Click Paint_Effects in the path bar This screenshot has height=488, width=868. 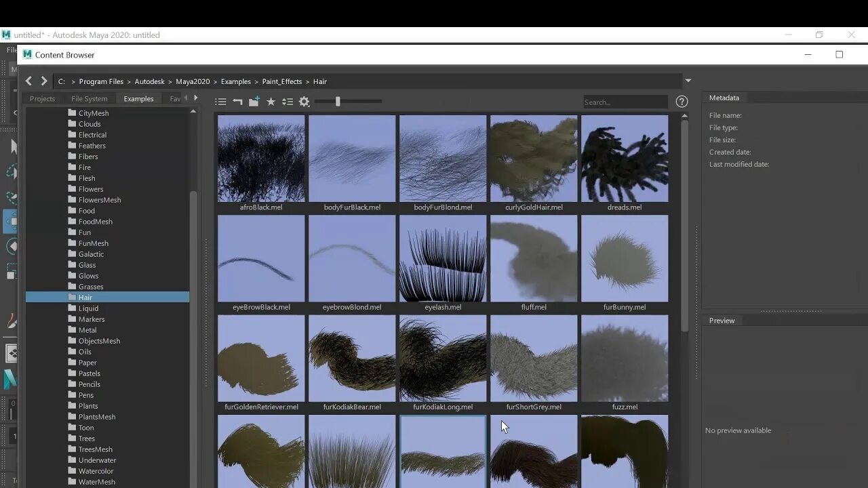282,81
